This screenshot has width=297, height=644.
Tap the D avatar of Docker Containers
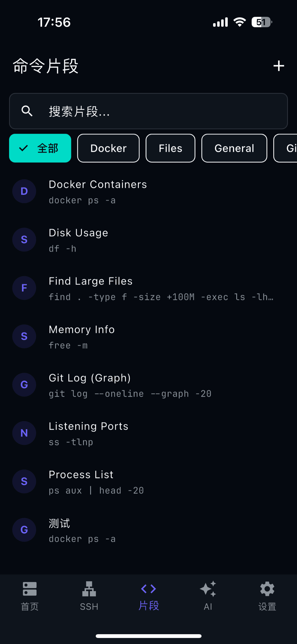click(24, 191)
